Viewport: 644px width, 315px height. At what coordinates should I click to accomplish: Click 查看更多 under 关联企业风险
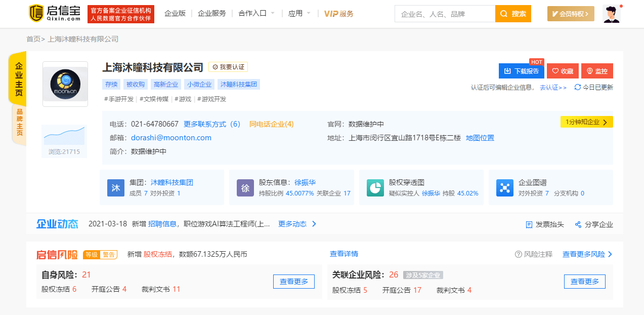click(585, 282)
